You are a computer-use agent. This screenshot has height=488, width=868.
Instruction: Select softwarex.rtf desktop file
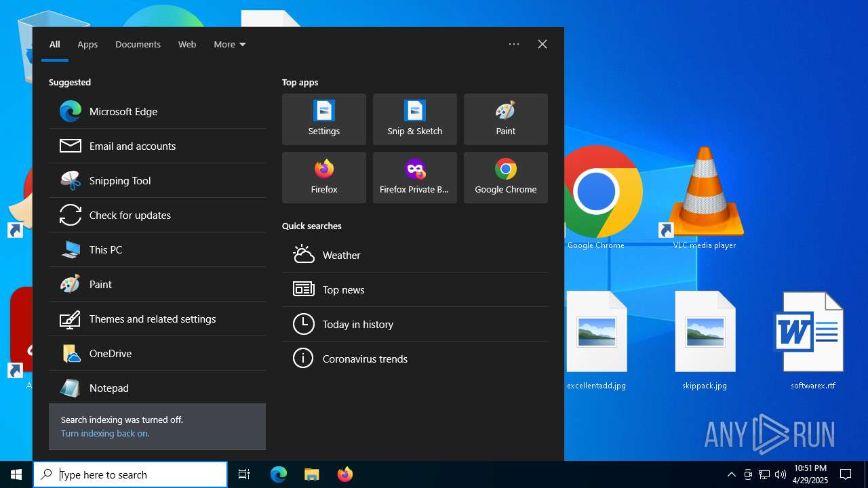tap(813, 340)
